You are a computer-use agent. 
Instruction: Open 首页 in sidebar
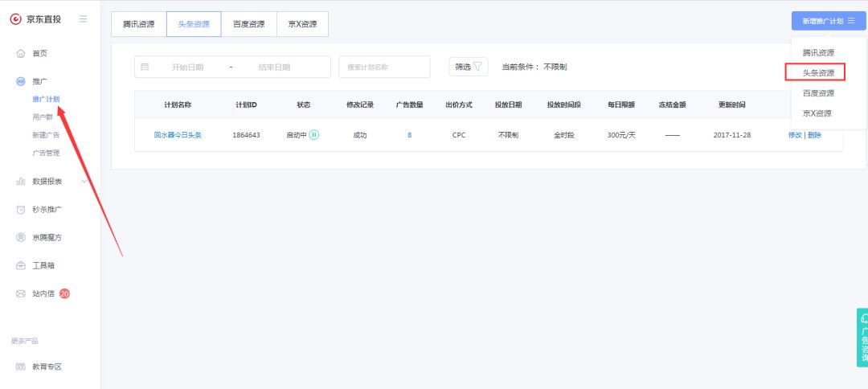pyautogui.click(x=40, y=54)
